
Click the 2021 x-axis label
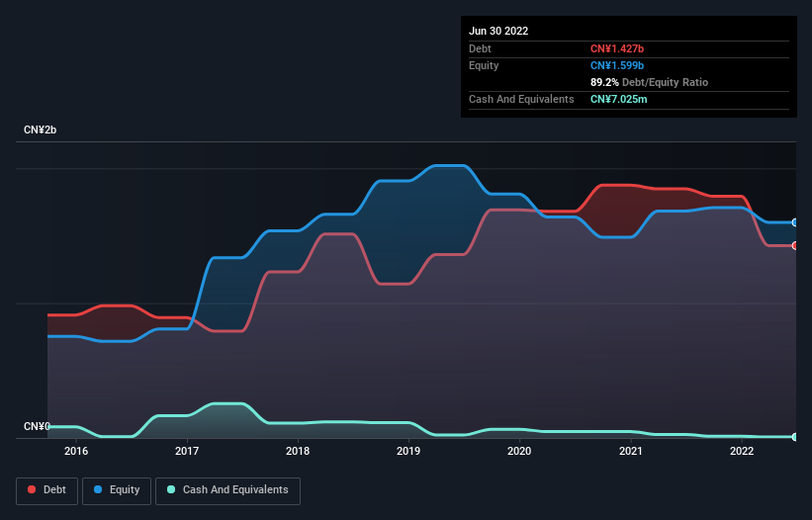click(x=631, y=451)
